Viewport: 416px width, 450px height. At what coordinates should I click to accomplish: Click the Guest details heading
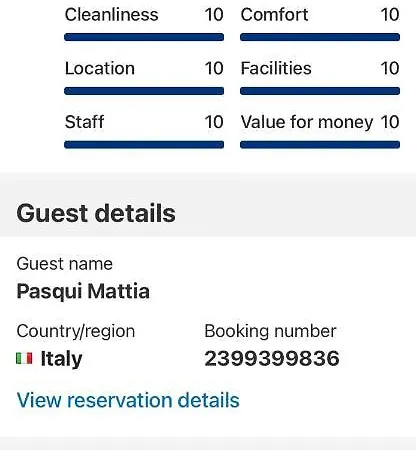[96, 213]
